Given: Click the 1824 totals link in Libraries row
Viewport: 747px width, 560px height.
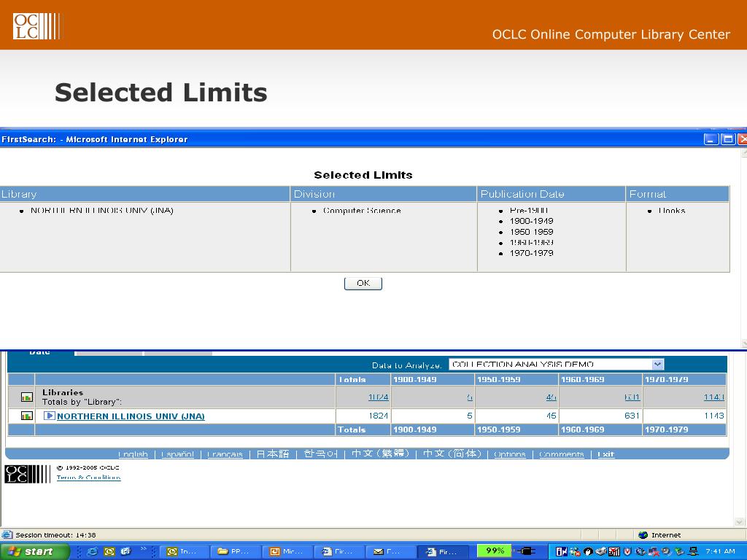Looking at the screenshot, I should coord(379,397).
